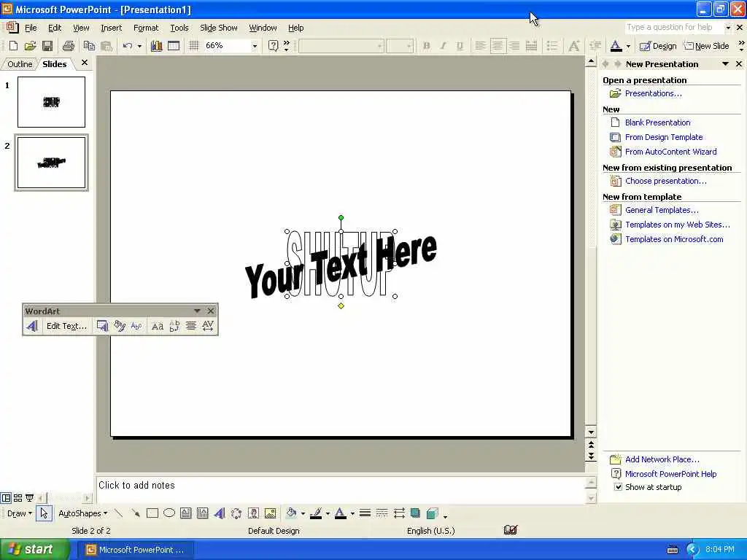Screen dimensions: 747x560
Task: Click Insert WordArt on the WordArt toolbar
Action: (x=32, y=326)
